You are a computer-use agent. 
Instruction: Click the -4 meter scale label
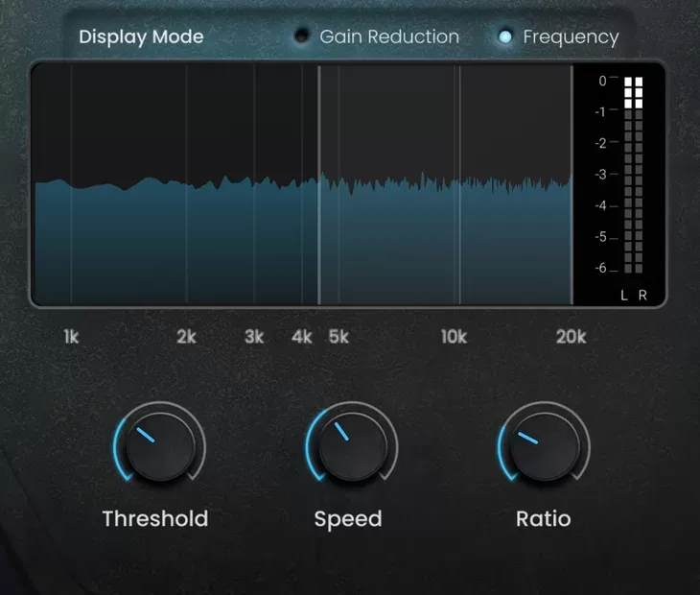click(600, 205)
